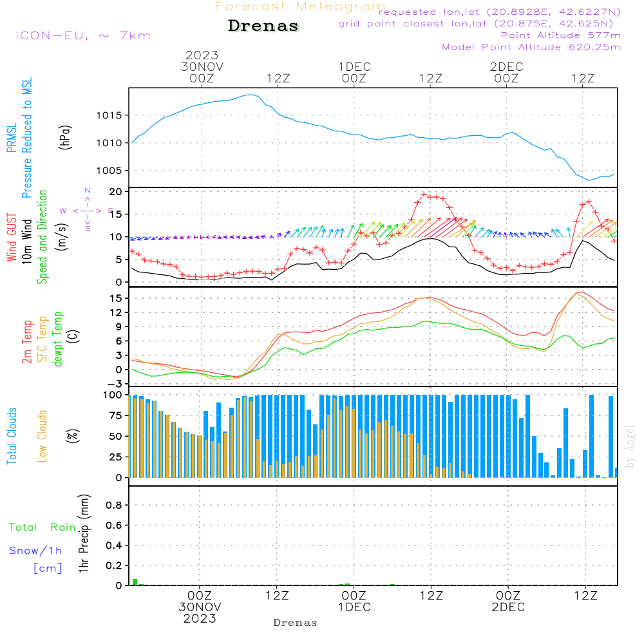
Task: Click the 1015 pressure tick value
Action: point(109,115)
